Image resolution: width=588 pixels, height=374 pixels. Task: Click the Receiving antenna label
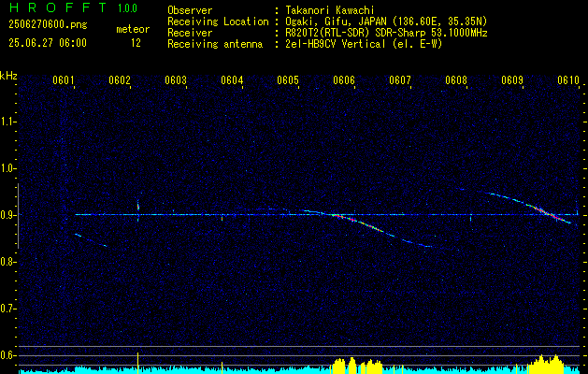coord(215,44)
